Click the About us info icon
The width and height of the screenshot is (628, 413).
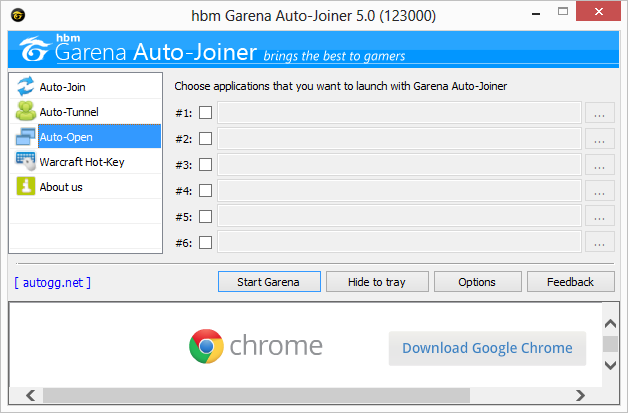(26, 186)
